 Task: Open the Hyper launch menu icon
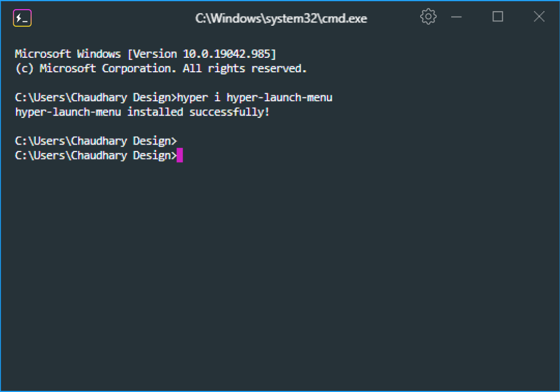[x=22, y=18]
